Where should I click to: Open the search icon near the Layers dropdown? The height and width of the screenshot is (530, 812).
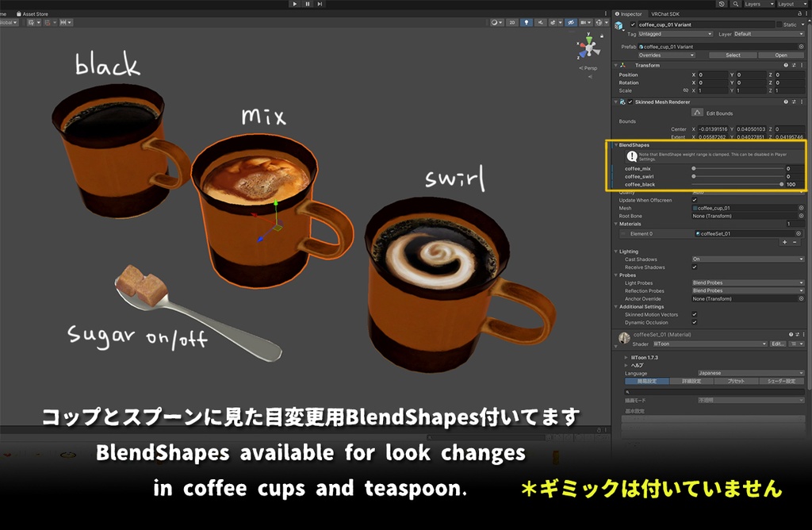(x=734, y=4)
